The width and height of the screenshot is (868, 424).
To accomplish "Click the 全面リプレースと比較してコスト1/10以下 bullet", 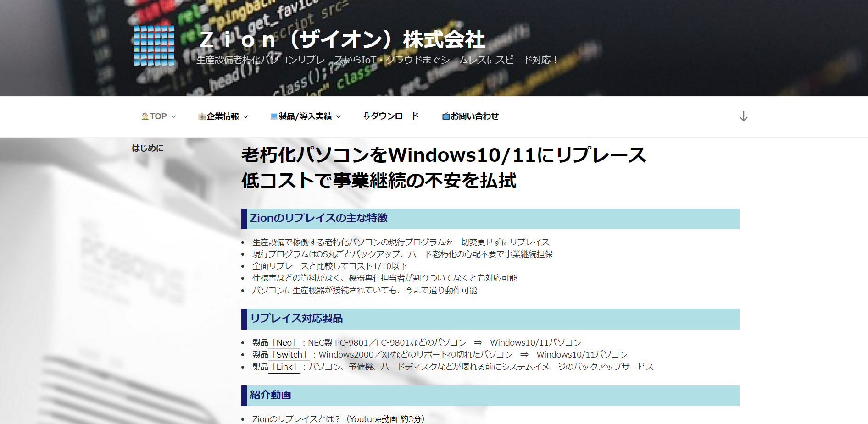I will 329,266.
